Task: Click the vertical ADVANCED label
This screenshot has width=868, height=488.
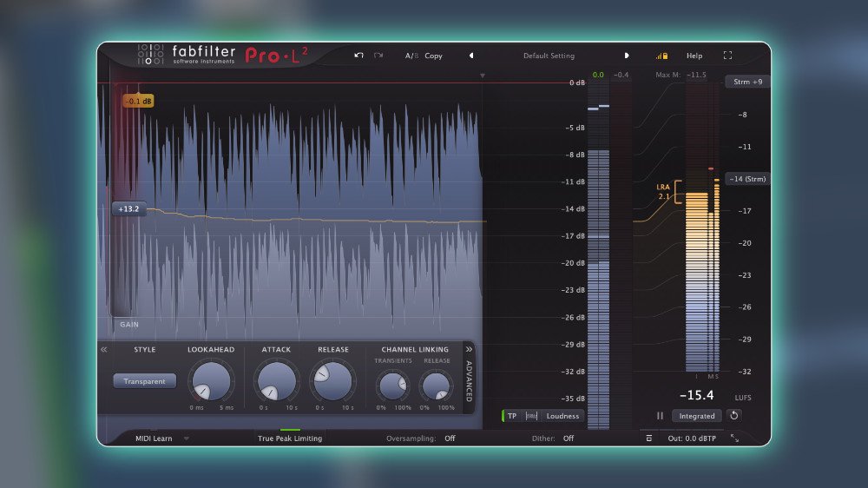Action: [469, 382]
